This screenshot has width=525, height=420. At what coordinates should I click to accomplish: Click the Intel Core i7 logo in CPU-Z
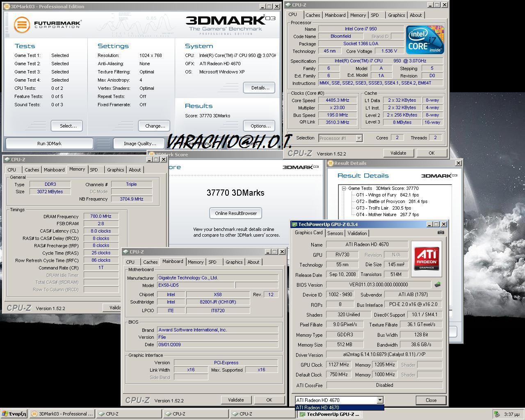point(425,40)
